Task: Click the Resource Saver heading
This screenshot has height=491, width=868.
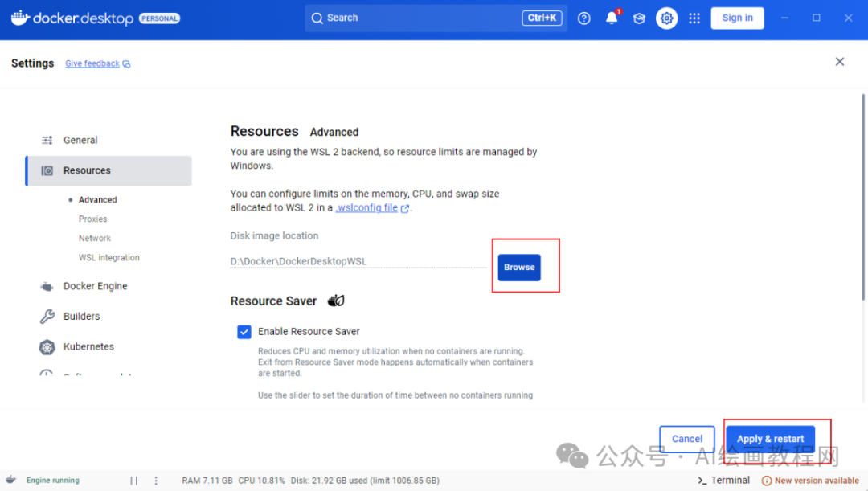Action: 273,301
